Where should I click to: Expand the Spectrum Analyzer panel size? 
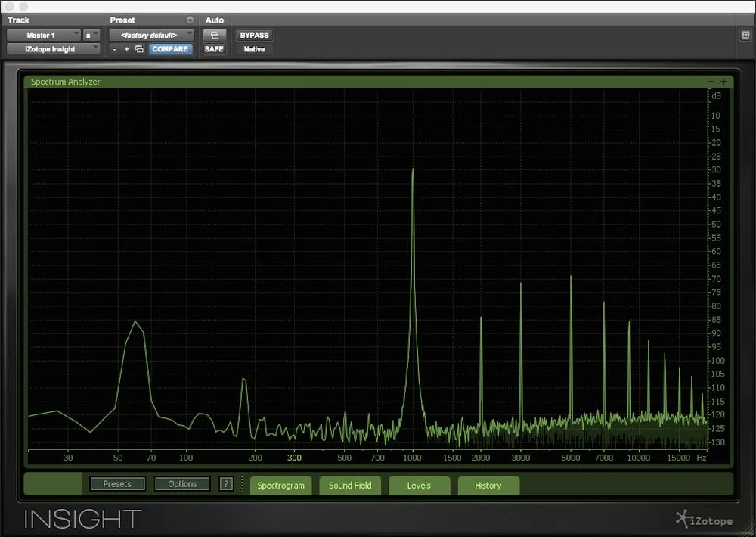[x=723, y=82]
